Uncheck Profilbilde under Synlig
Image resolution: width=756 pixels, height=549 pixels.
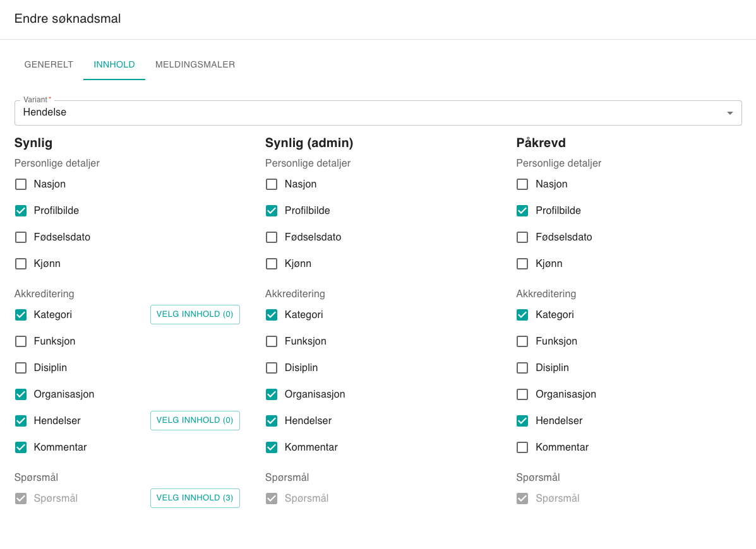pyautogui.click(x=21, y=211)
